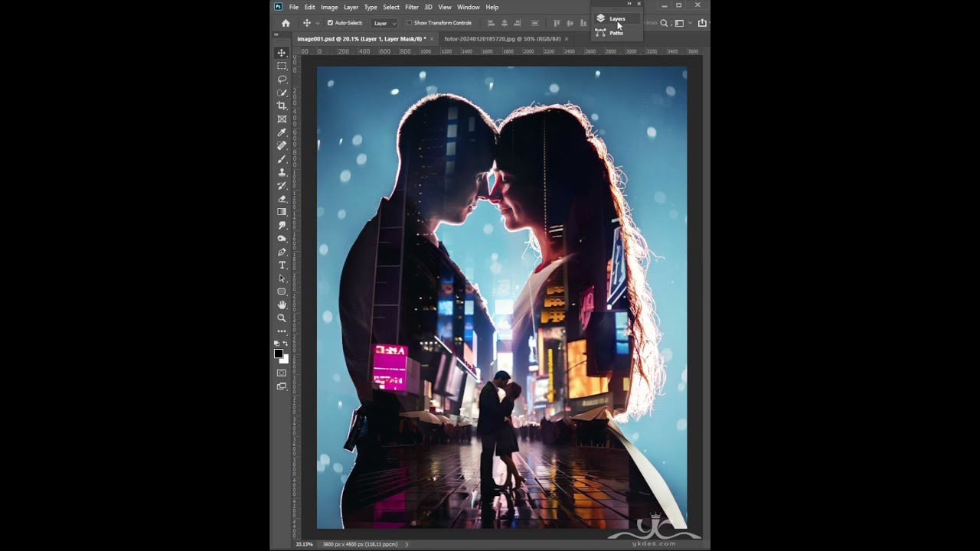Reset default foreground and background colors
Image resolution: width=980 pixels, height=551 pixels.
276,343
